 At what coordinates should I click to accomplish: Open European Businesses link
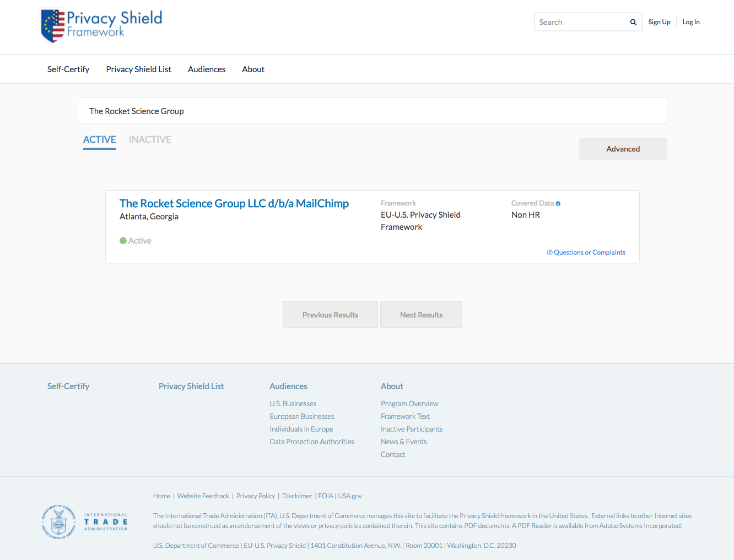[302, 417]
